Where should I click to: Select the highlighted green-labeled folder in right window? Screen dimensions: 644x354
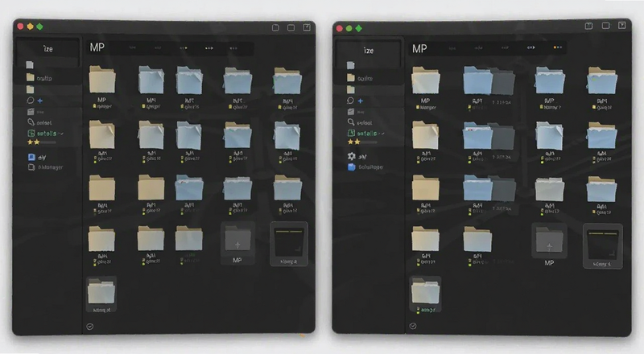tap(426, 294)
